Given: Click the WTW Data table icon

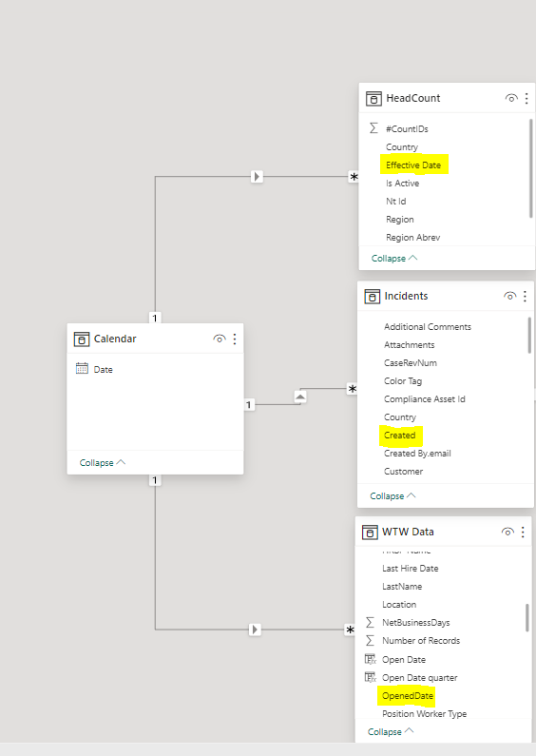Looking at the screenshot, I should click(x=370, y=532).
